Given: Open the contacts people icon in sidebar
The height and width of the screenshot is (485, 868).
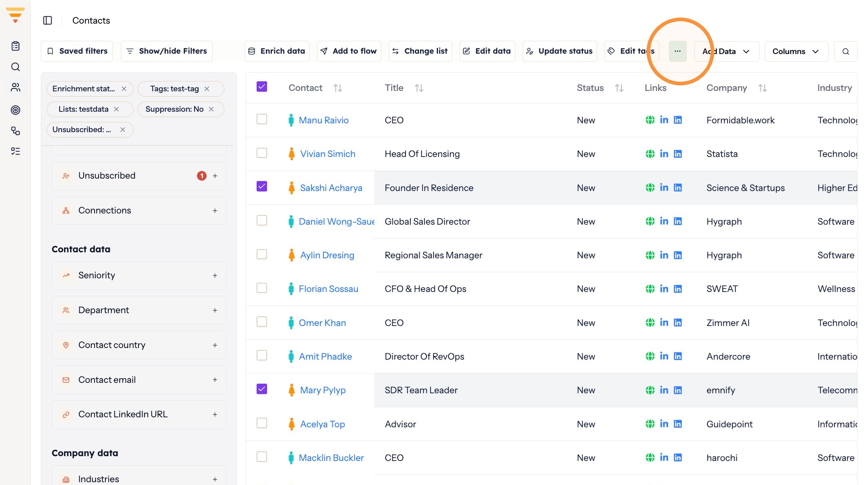Looking at the screenshot, I should 16,87.
